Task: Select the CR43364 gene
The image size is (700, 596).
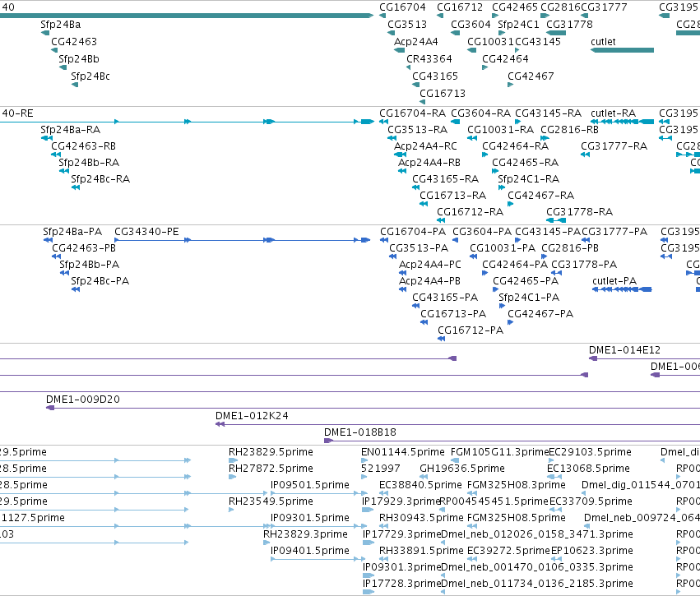Action: [429, 59]
